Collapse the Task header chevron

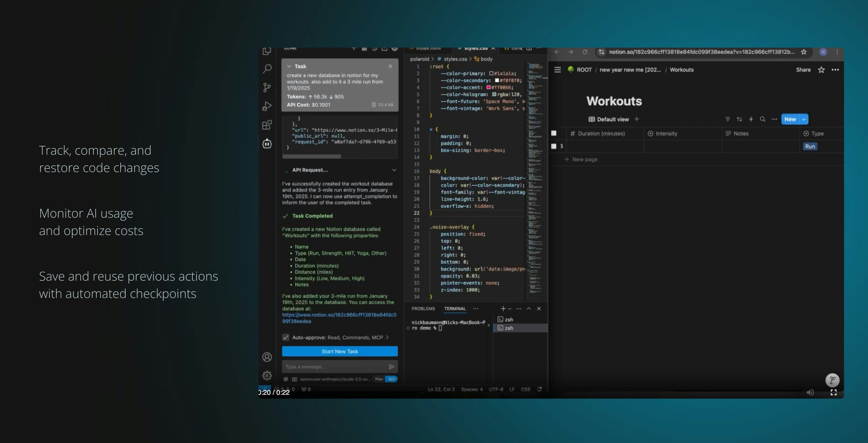point(289,66)
